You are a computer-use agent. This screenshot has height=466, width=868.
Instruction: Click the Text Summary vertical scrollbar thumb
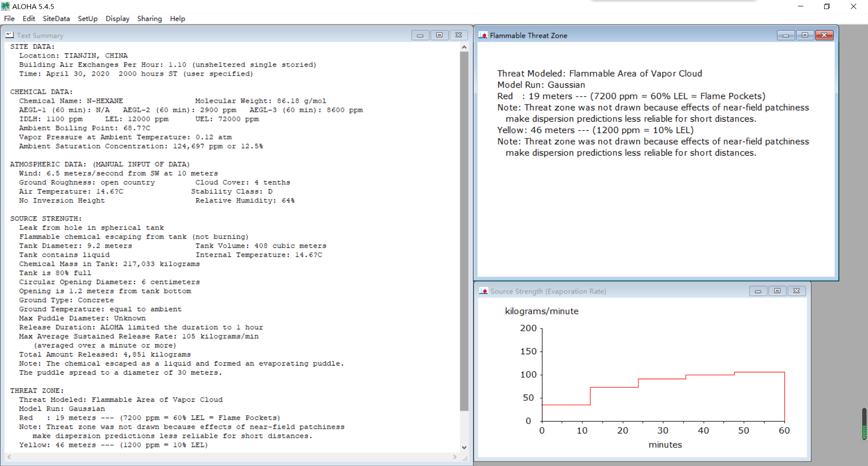coord(464,231)
